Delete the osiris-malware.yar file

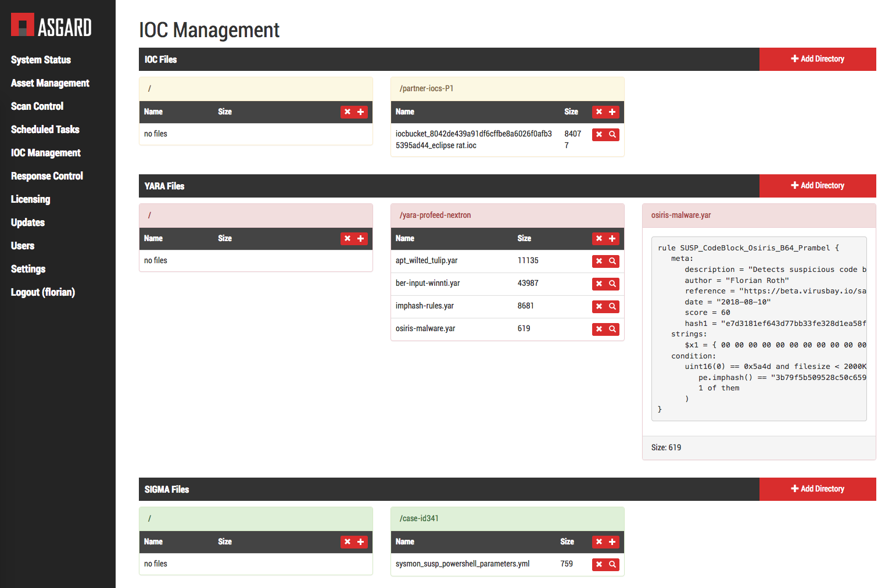coord(599,329)
